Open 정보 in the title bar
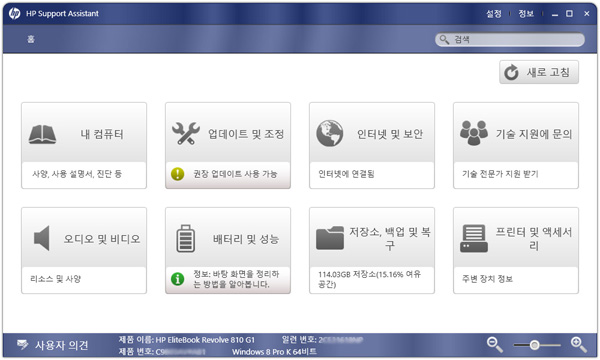Screen dimensions: 600x360 point(526,14)
